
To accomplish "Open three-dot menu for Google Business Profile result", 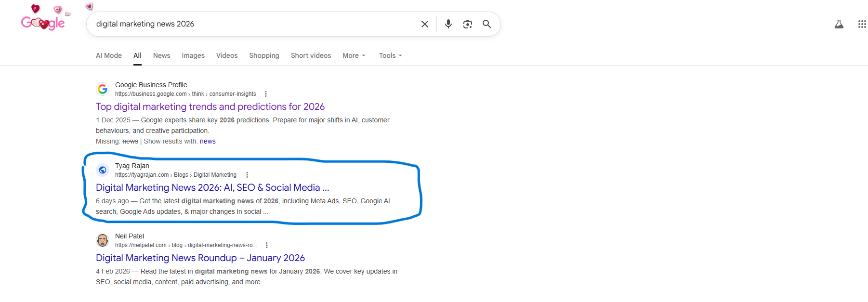I will [x=266, y=94].
